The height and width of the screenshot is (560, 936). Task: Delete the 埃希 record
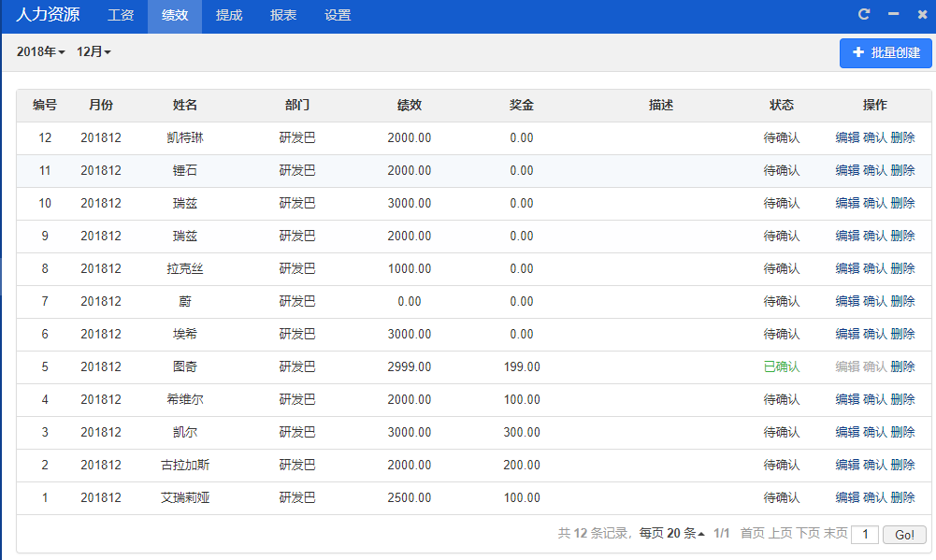[902, 335]
